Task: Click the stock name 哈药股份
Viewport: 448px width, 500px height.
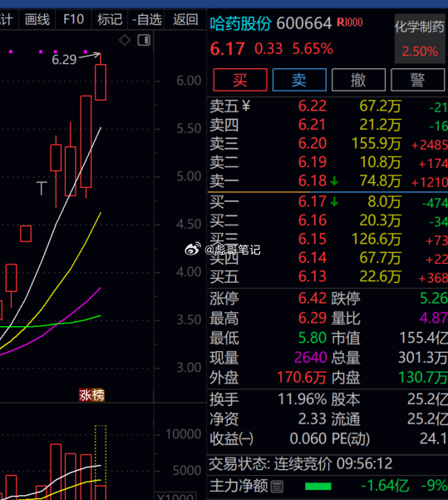Action: coord(240,23)
